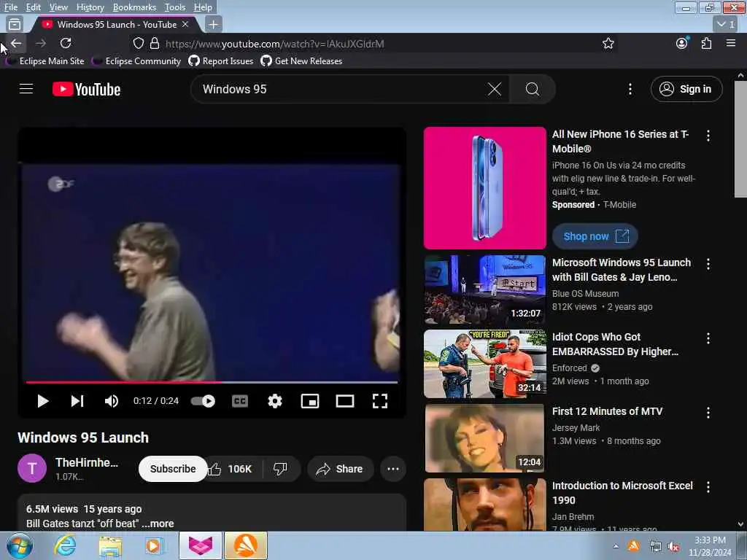Click the Sign in button
Screen dimensions: 747x560
point(686,89)
